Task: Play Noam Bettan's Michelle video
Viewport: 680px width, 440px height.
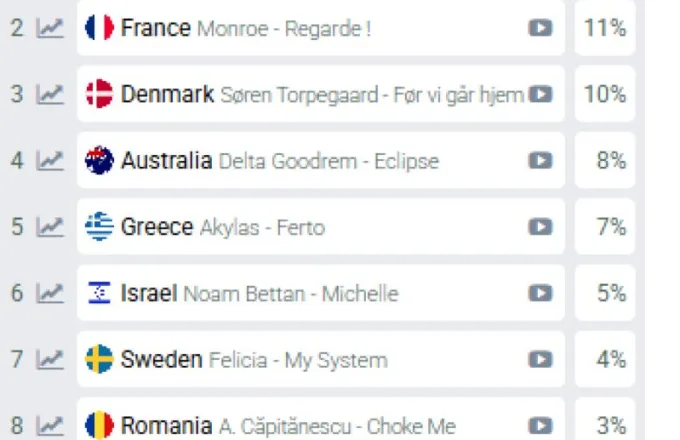Action: 540,293
